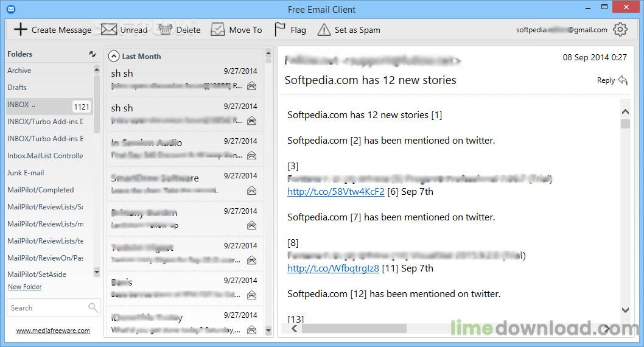Click the Set as Spam warning icon
Screen dimensions: 644x347
point(324,30)
